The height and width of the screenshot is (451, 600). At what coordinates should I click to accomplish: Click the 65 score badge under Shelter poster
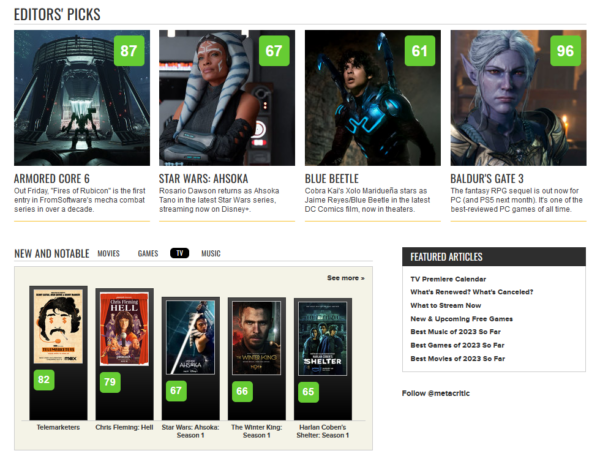point(308,392)
